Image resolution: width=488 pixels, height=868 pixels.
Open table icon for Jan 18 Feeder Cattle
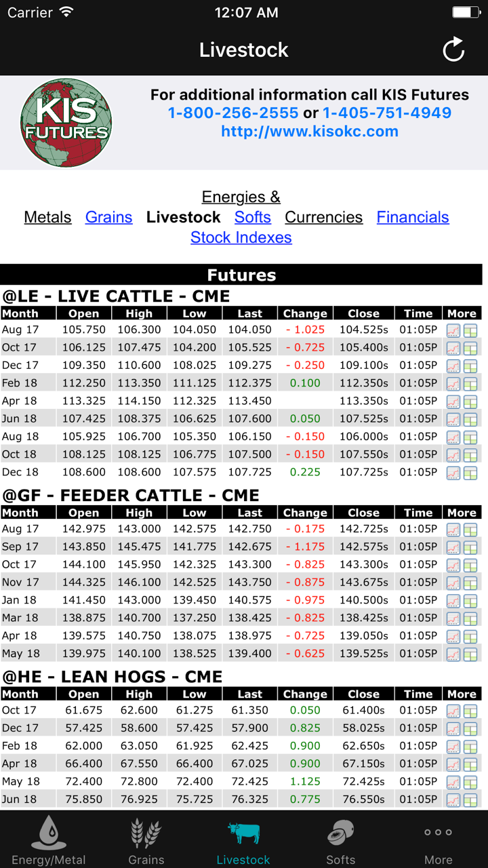click(x=470, y=601)
